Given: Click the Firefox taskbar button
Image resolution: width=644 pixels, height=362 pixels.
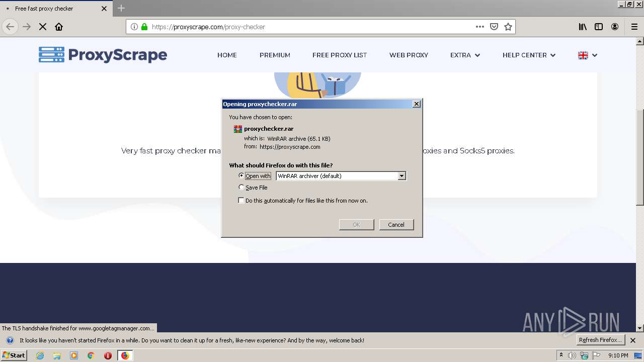Looking at the screenshot, I should (125, 355).
